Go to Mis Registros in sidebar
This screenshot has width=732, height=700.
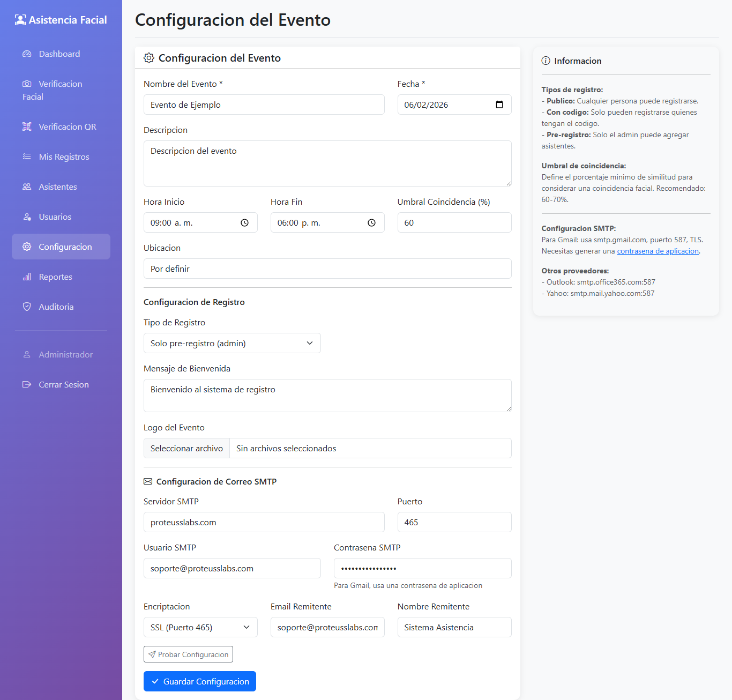(x=64, y=157)
